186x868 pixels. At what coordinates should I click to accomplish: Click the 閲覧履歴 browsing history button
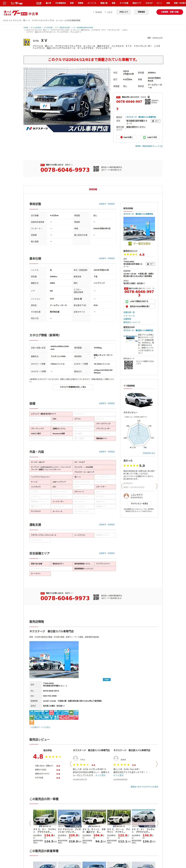pos(141,12)
